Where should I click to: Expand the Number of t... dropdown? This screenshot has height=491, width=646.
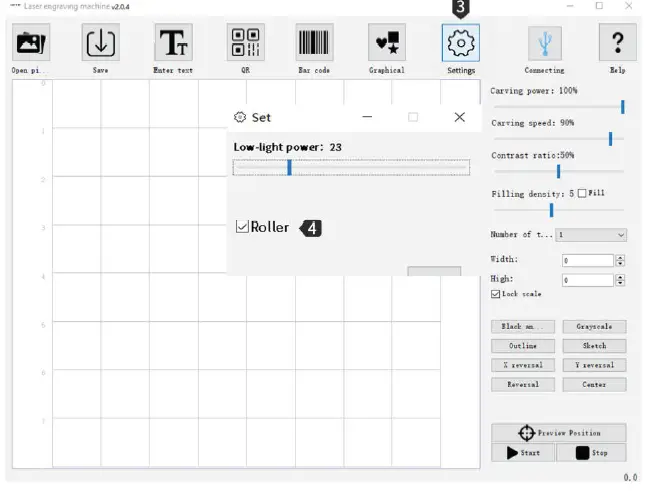click(x=591, y=235)
